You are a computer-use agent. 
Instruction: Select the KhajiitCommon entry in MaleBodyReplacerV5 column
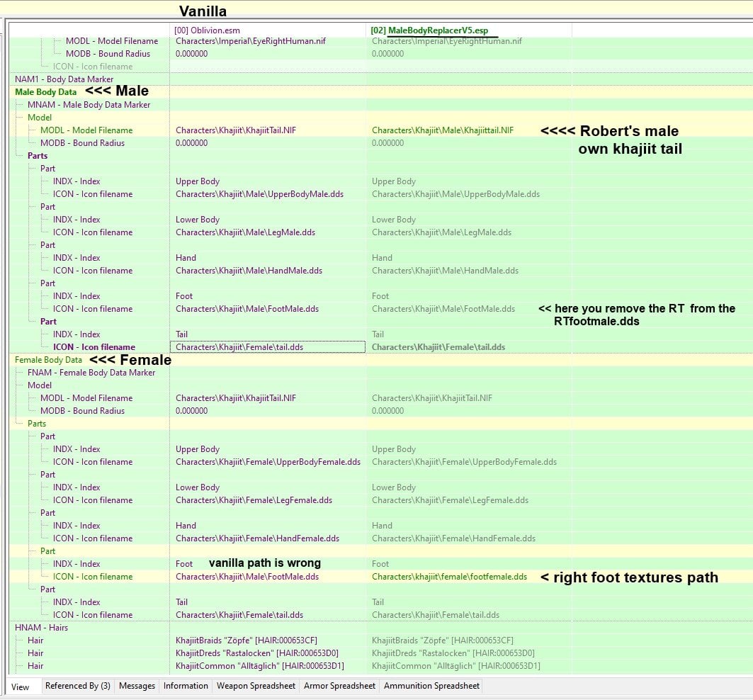(x=455, y=666)
